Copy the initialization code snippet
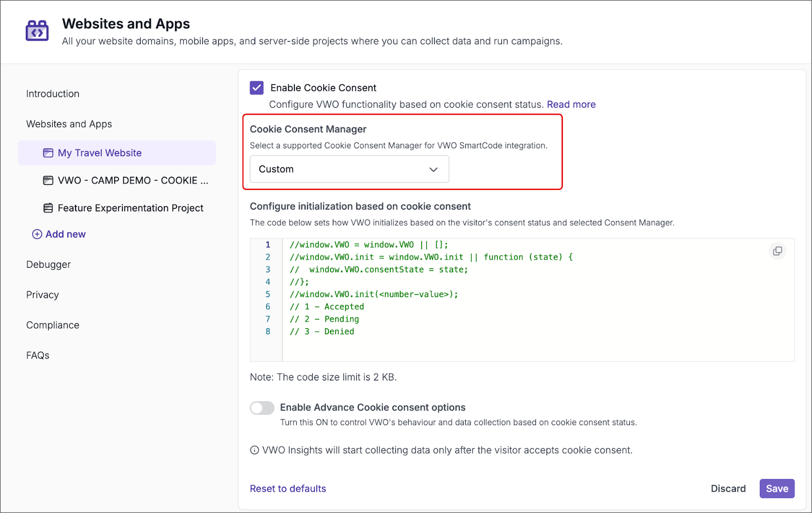 click(x=777, y=250)
